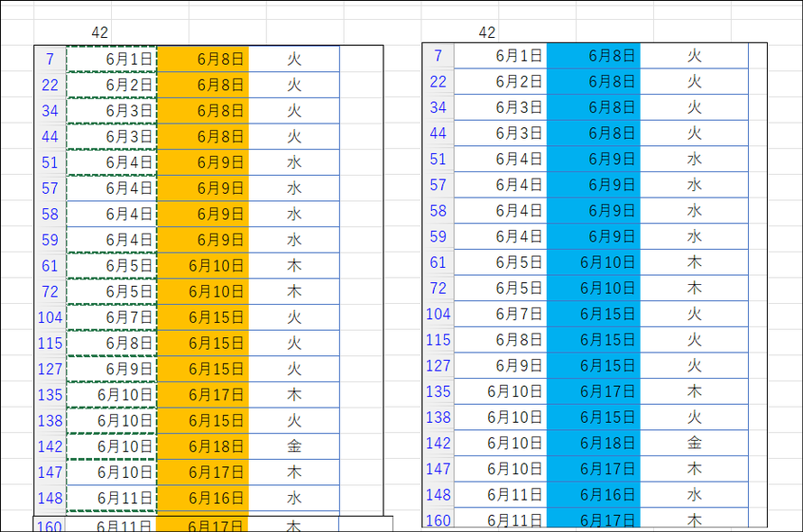This screenshot has width=803, height=532.
Task: Click ID 104 in the orange-column table
Action: point(51,317)
